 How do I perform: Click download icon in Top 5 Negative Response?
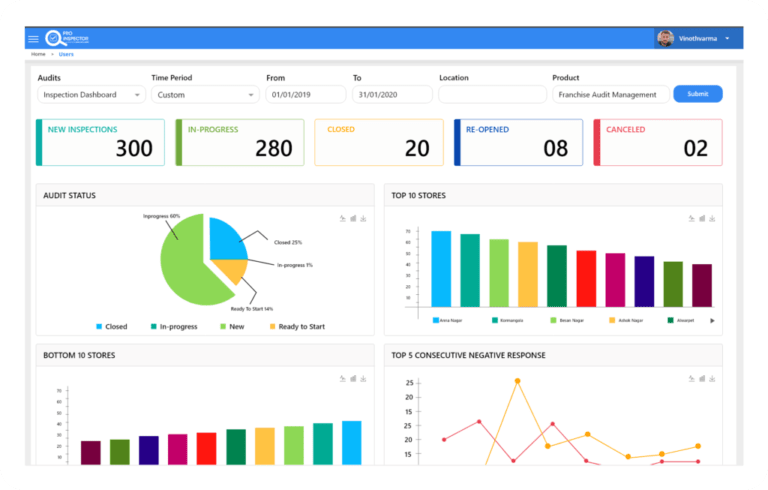coord(712,379)
